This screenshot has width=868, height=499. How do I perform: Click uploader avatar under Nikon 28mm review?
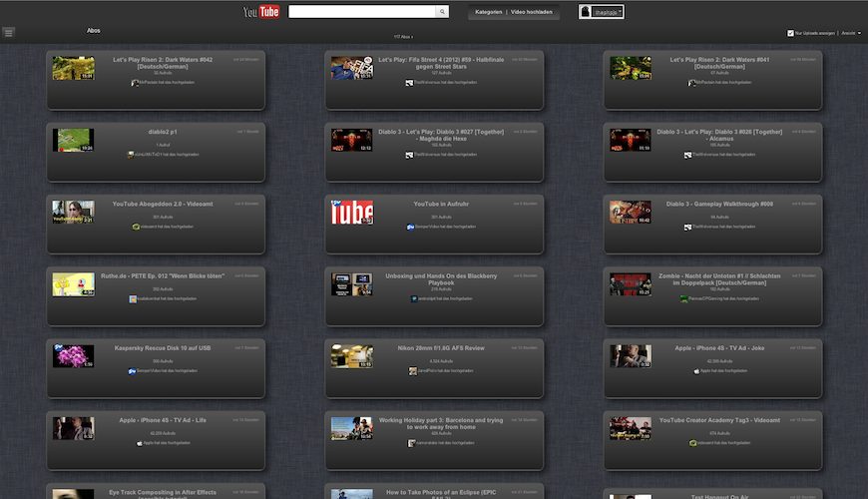[412, 371]
